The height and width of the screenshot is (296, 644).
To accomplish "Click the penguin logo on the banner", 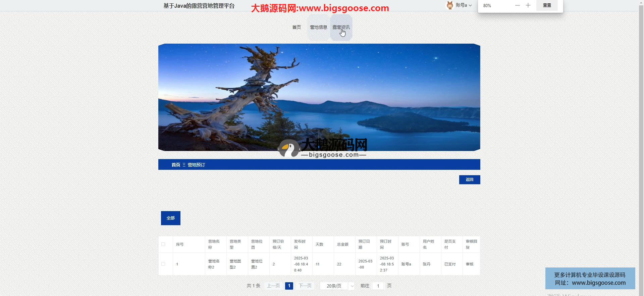I will coord(288,149).
